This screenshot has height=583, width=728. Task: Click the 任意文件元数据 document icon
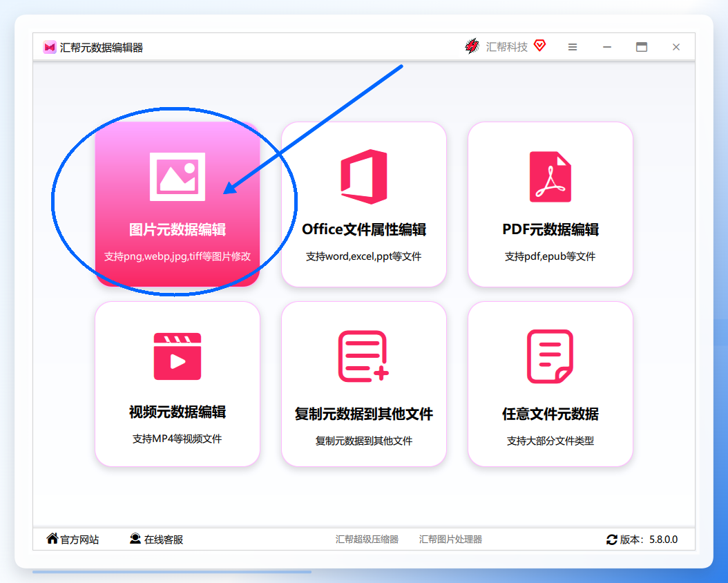pos(550,356)
